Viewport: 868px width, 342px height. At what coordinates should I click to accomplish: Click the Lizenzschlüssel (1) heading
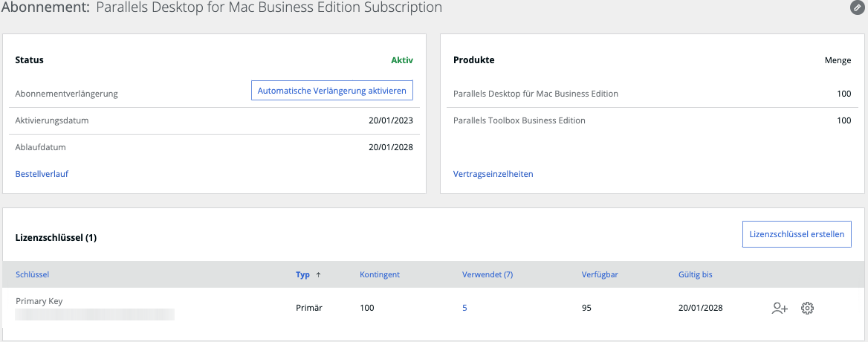56,238
